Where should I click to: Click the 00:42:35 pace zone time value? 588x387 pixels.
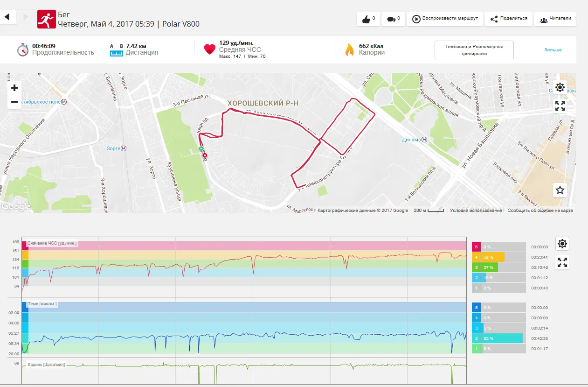[540, 338]
